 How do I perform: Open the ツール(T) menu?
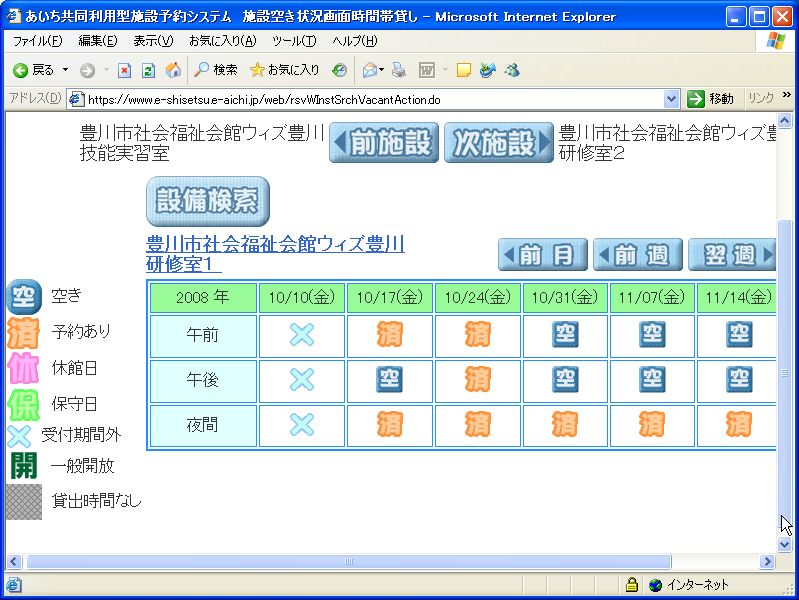[293, 41]
